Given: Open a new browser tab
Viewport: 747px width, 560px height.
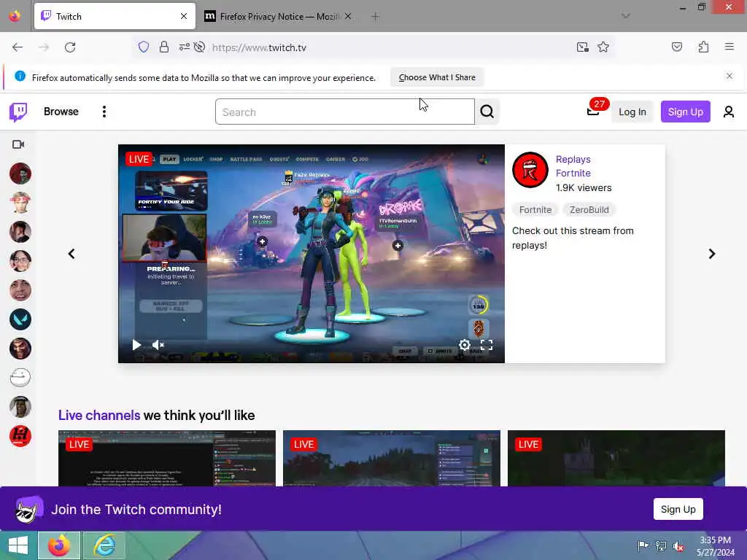Looking at the screenshot, I should 376,17.
